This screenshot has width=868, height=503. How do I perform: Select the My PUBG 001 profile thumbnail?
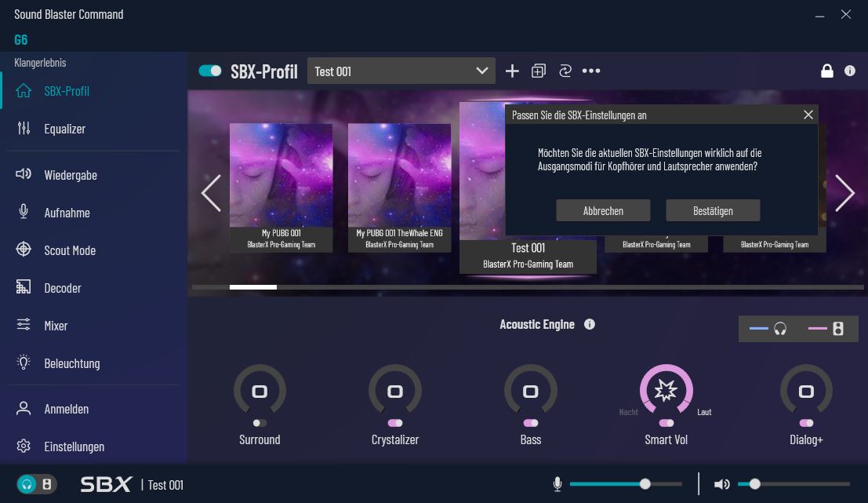pos(281,188)
